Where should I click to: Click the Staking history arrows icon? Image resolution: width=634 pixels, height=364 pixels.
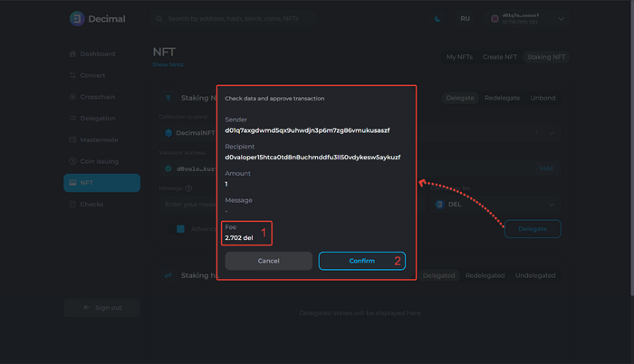168,275
